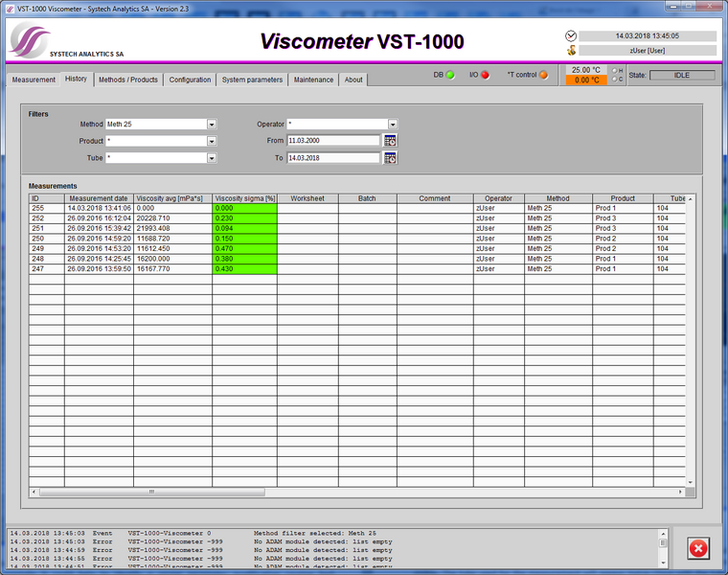This screenshot has height=575, width=728.
Task: Click the zUser [User] field
Action: (x=648, y=50)
